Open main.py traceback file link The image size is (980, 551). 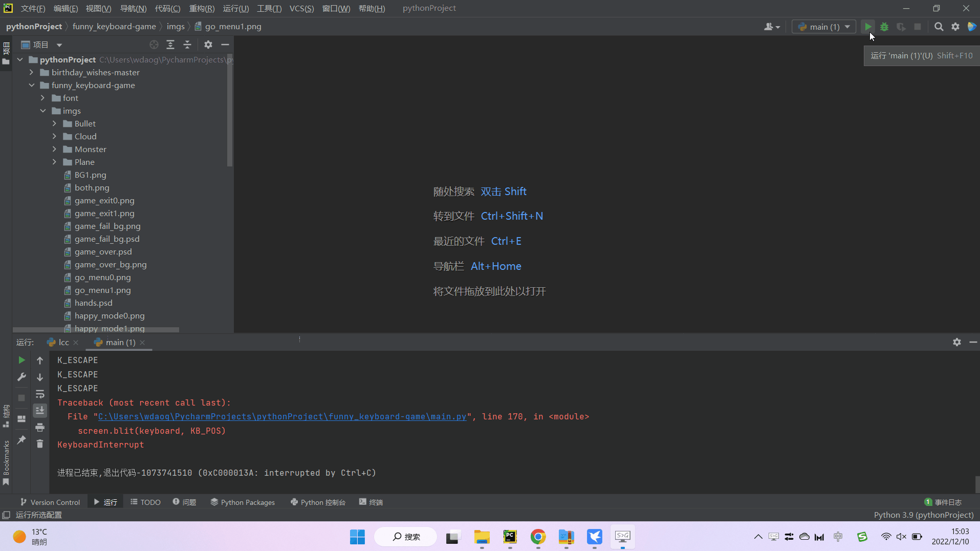[x=282, y=416]
